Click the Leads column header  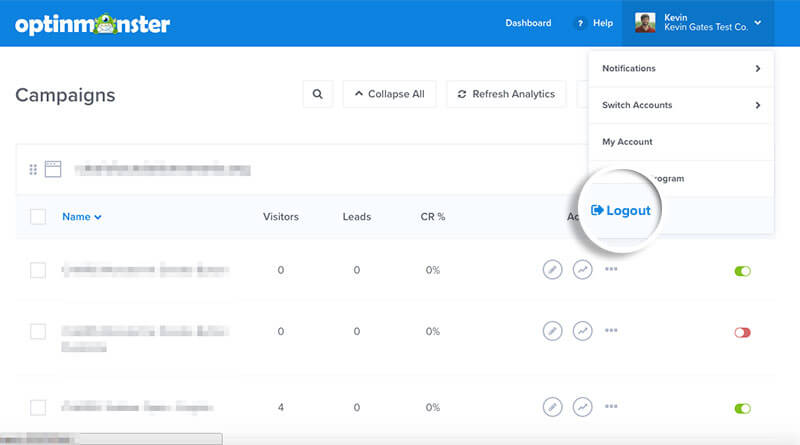(357, 217)
